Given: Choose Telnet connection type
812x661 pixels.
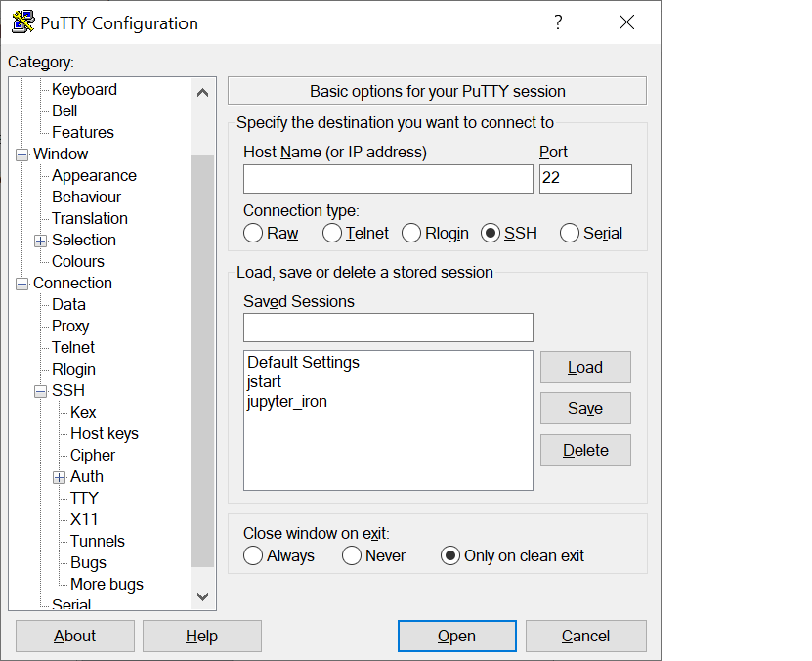Looking at the screenshot, I should 331,233.
